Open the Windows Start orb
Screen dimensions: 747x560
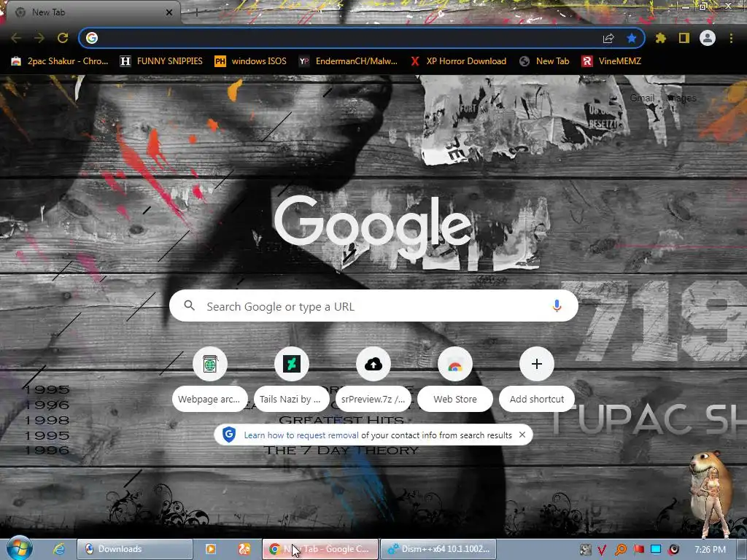(x=19, y=548)
